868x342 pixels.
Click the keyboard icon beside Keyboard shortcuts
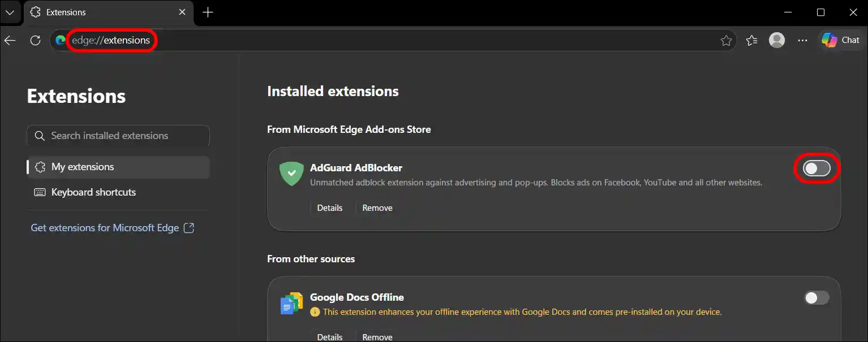tap(39, 192)
